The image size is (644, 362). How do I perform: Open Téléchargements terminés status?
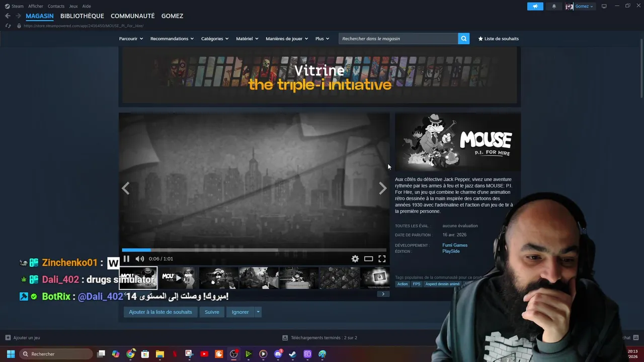319,338
